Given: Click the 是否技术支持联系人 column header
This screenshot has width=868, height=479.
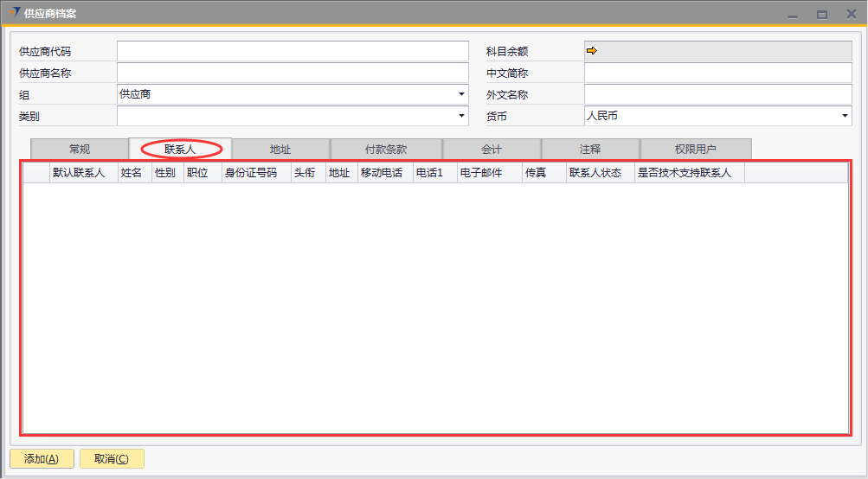Looking at the screenshot, I should [x=684, y=173].
